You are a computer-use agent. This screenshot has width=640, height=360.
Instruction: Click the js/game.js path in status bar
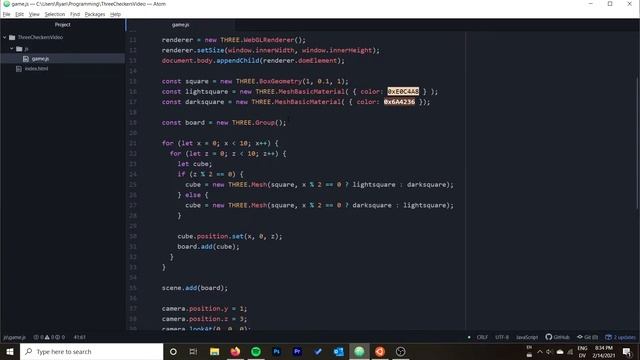[x=14, y=337]
